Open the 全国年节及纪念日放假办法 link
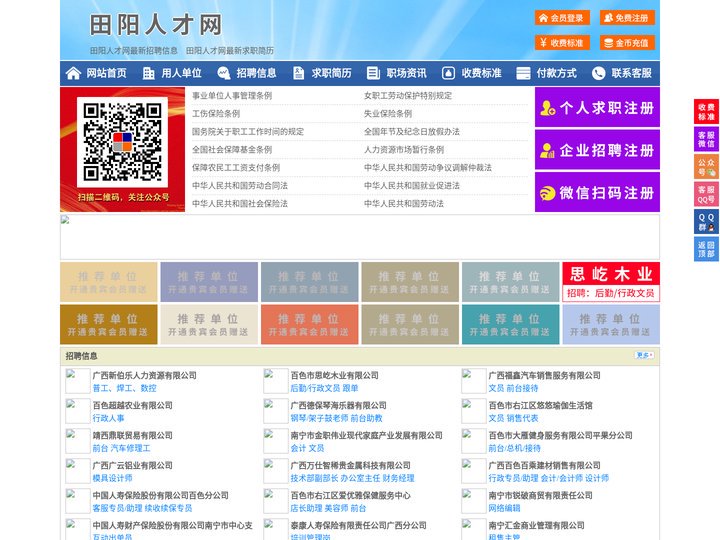 click(411, 131)
